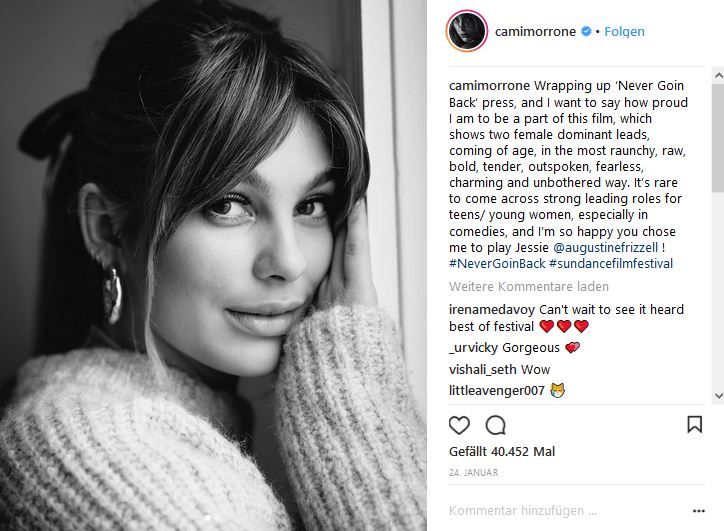Click the camimorrone profile picture
This screenshot has height=531, width=724.
pos(467,31)
